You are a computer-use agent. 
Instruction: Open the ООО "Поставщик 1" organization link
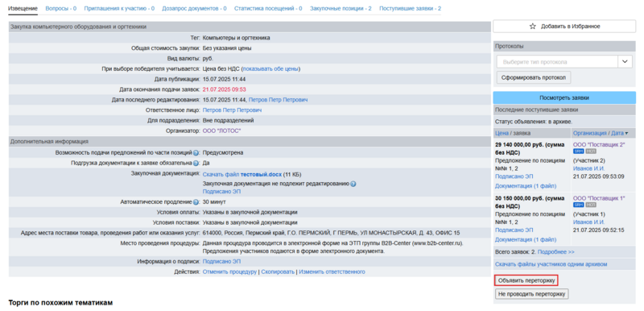pyautogui.click(x=599, y=198)
